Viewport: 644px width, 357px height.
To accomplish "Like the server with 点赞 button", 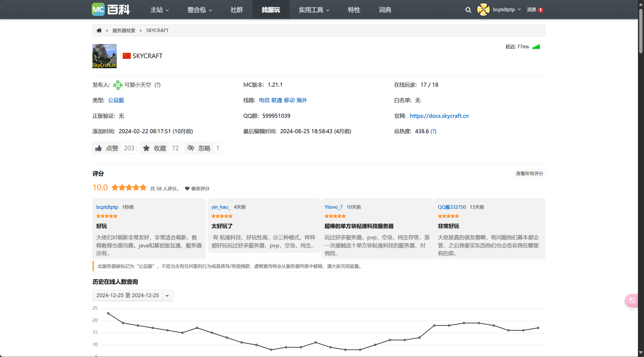I will pos(114,148).
